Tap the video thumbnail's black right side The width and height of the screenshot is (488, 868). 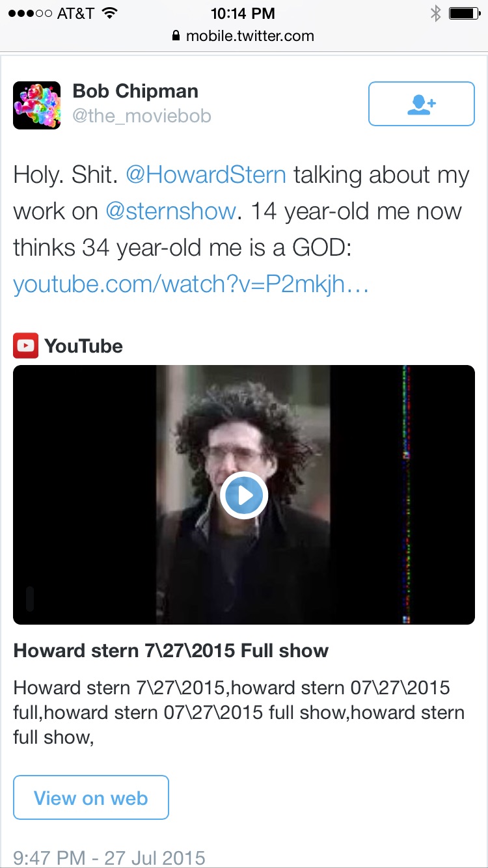tap(403, 495)
